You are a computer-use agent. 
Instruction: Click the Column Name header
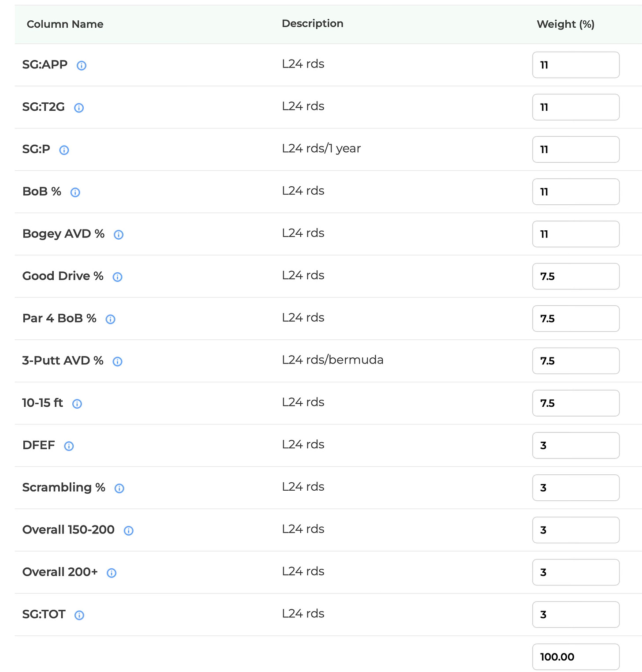click(65, 24)
